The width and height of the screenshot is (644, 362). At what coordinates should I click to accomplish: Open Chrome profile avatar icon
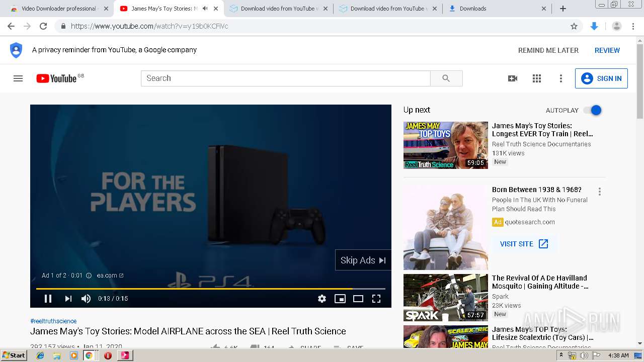coord(617,26)
